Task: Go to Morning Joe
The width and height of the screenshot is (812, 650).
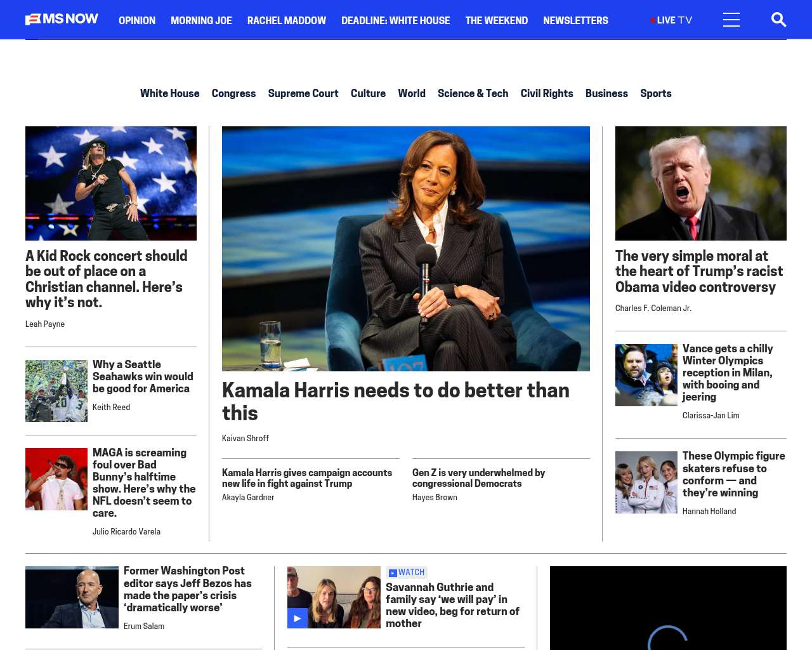Action: (x=201, y=20)
